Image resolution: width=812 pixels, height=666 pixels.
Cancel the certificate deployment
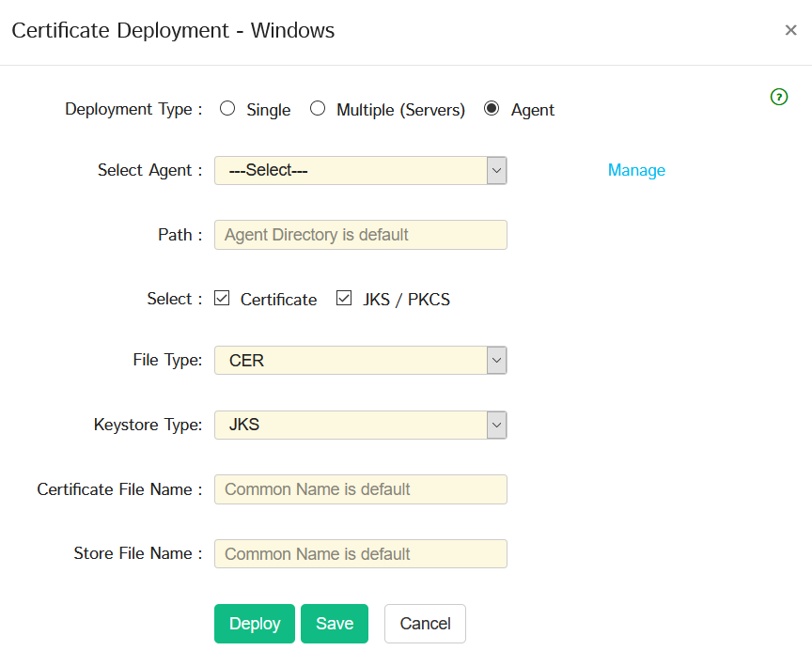(425, 624)
